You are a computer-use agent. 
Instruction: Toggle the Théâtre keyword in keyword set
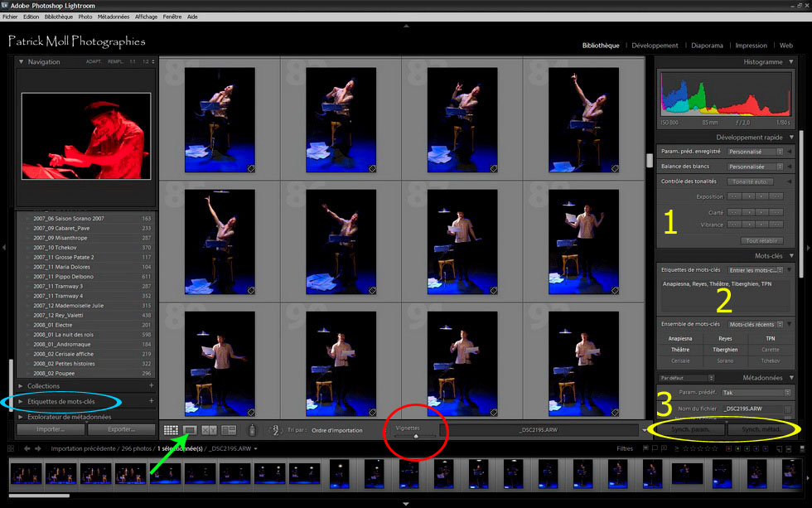(x=679, y=350)
